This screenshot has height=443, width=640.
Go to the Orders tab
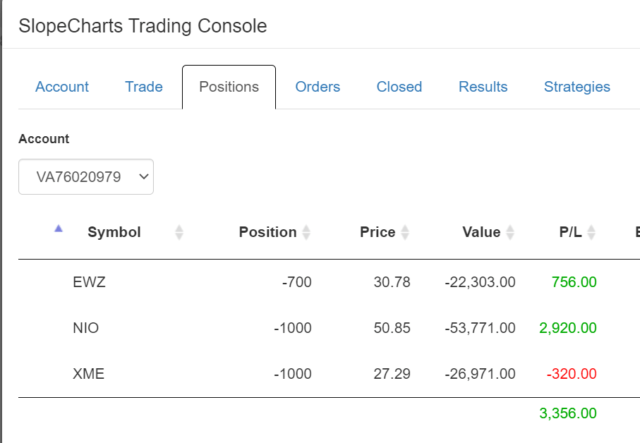click(318, 87)
